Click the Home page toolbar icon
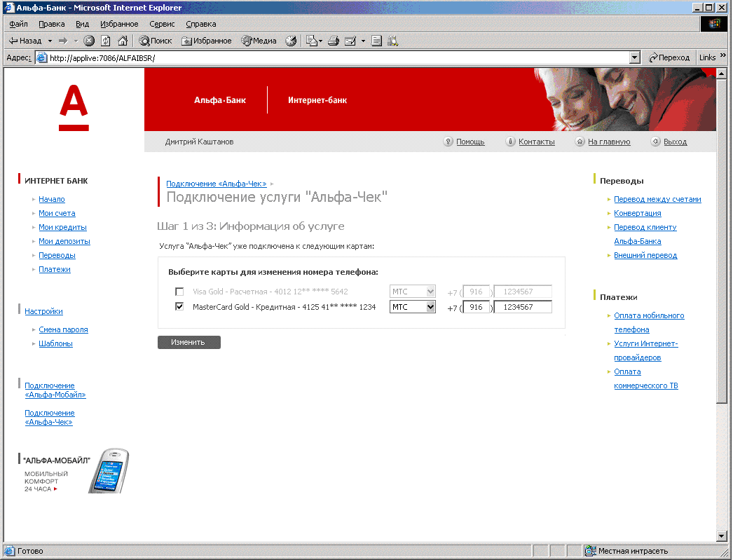This screenshot has height=560, width=733. [x=123, y=41]
